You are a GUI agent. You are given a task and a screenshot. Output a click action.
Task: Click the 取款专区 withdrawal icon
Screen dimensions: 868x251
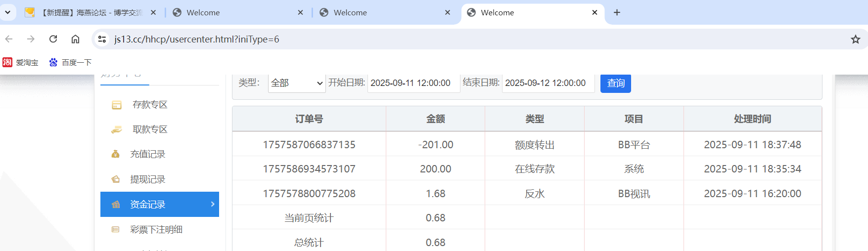pos(117,129)
